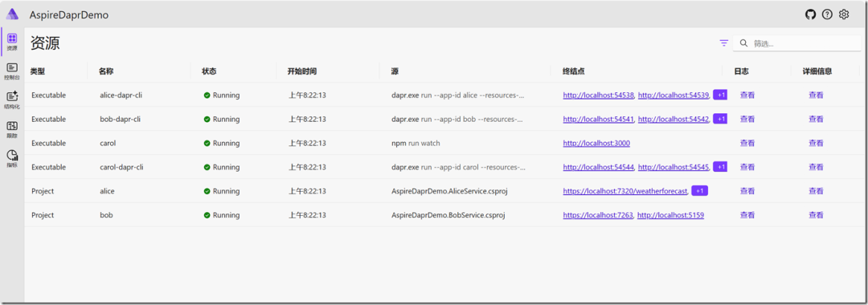The width and height of the screenshot is (868, 305).
Task: Open the 资源 resources sidebar page
Action: pos(12,42)
